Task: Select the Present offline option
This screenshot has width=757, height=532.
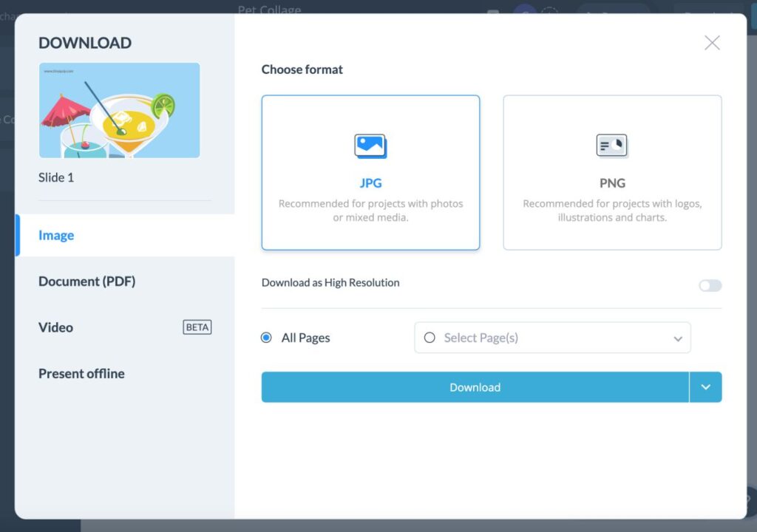Action: tap(81, 373)
